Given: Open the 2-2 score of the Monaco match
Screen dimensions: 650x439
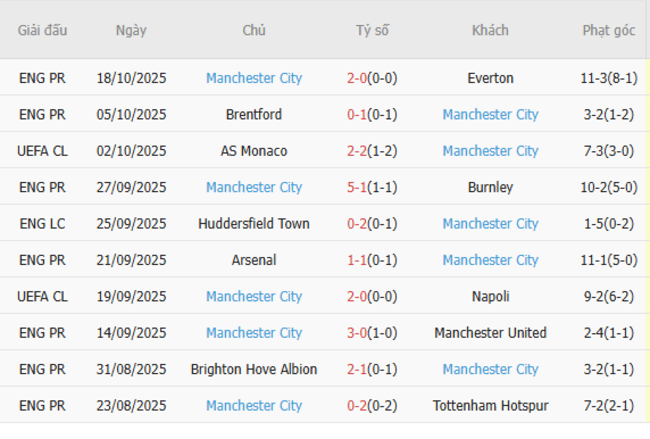Looking at the screenshot, I should (357, 151).
